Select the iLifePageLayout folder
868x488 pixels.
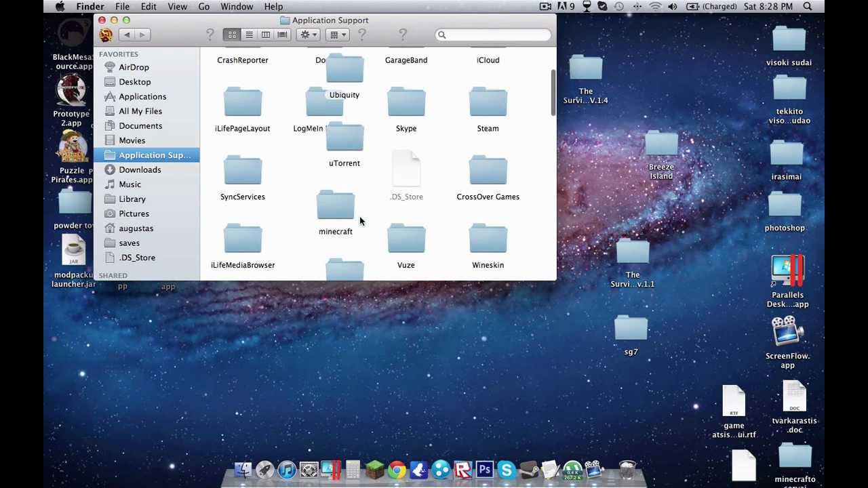point(243,102)
